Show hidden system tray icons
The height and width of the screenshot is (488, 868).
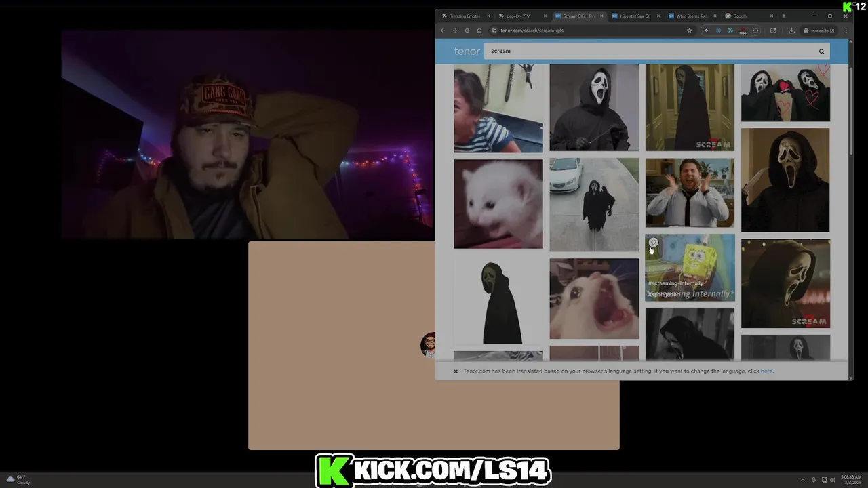[x=803, y=480]
